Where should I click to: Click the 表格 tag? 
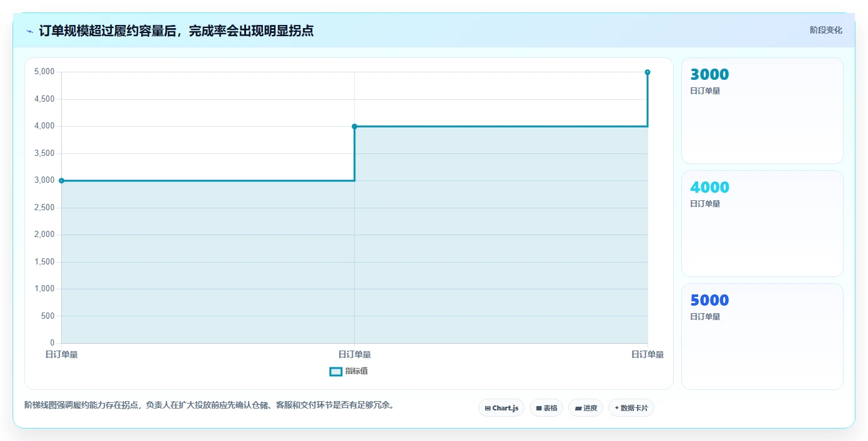pos(546,408)
